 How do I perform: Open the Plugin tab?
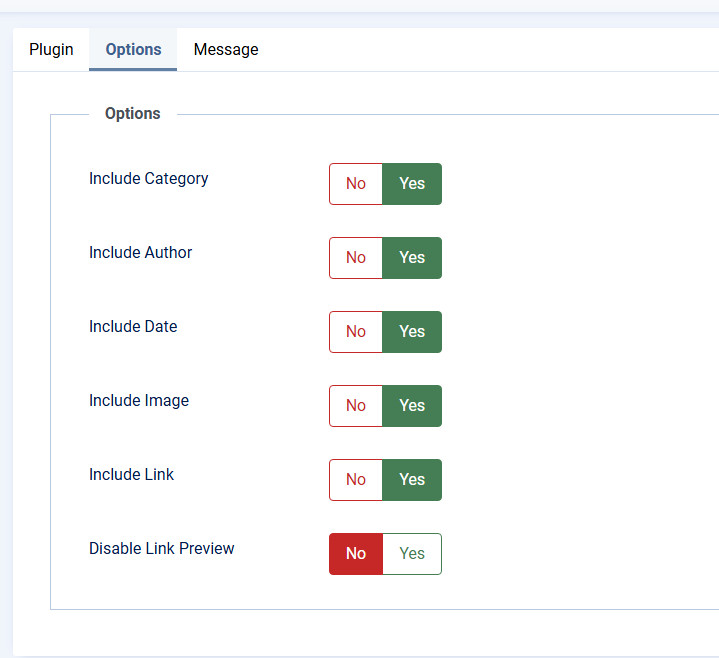click(51, 49)
